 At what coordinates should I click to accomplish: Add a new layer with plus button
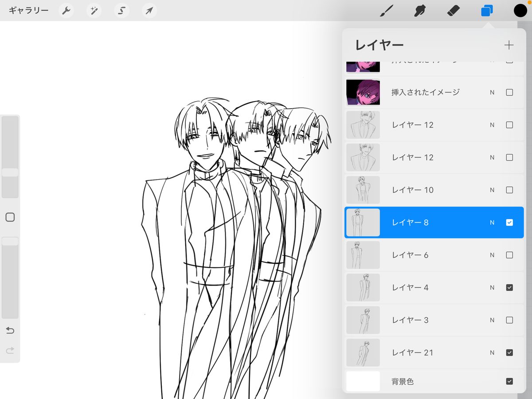509,45
